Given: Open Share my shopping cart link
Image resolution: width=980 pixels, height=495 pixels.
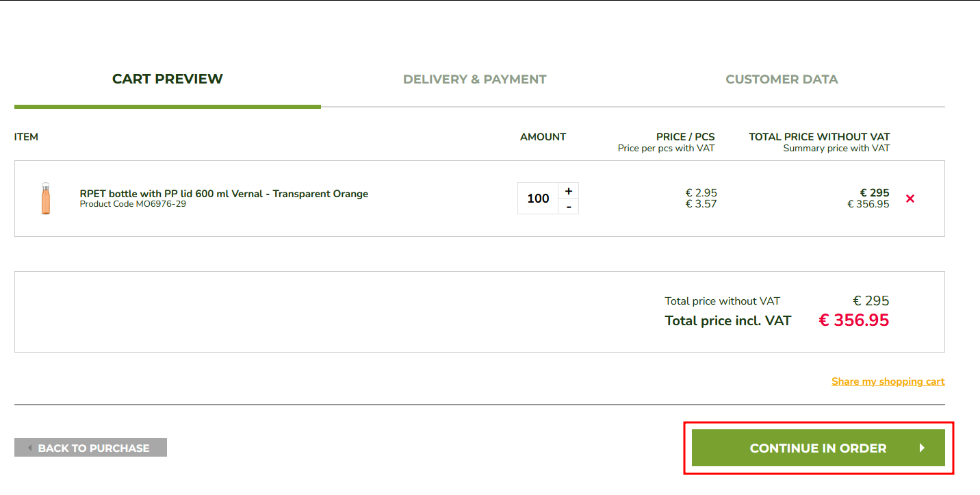Looking at the screenshot, I should tap(888, 381).
